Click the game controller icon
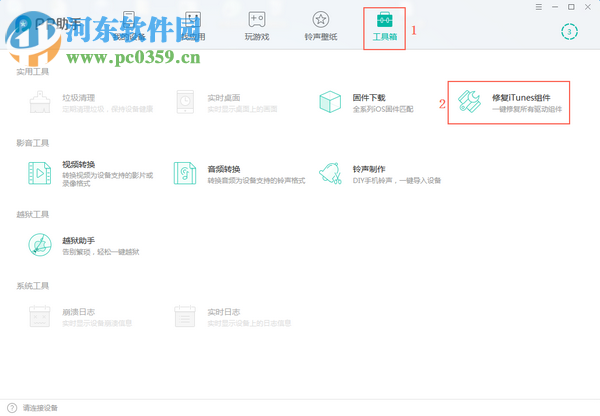The image size is (600, 416). (x=257, y=19)
